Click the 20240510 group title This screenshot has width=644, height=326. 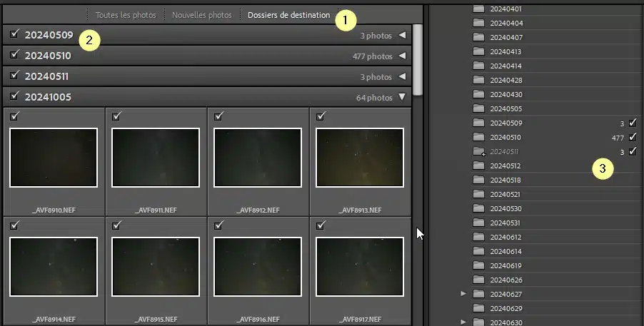(x=48, y=56)
